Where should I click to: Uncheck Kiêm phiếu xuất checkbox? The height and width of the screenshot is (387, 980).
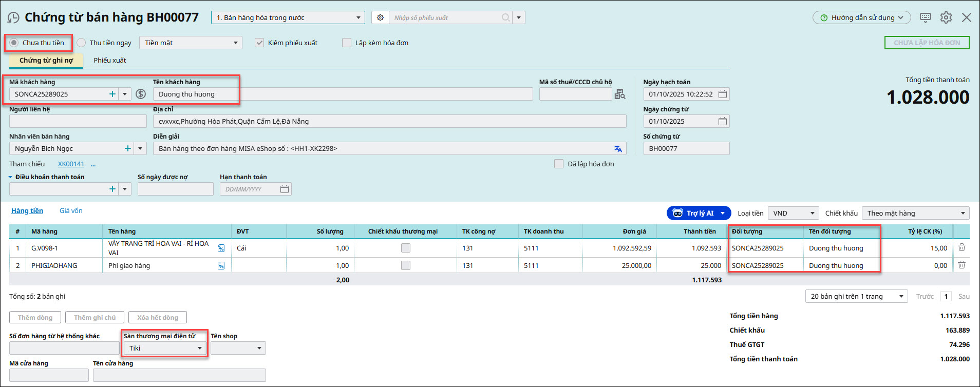[x=260, y=43]
